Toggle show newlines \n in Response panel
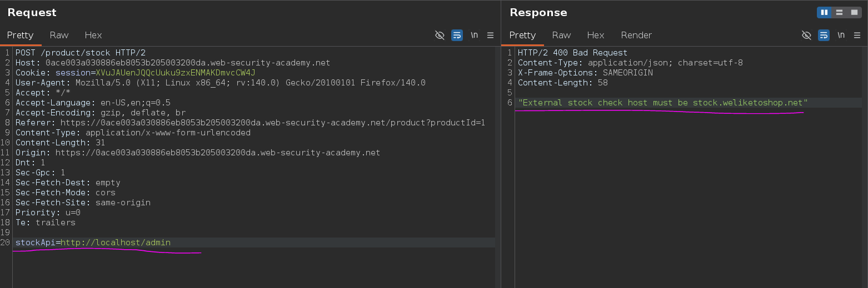 pos(841,35)
